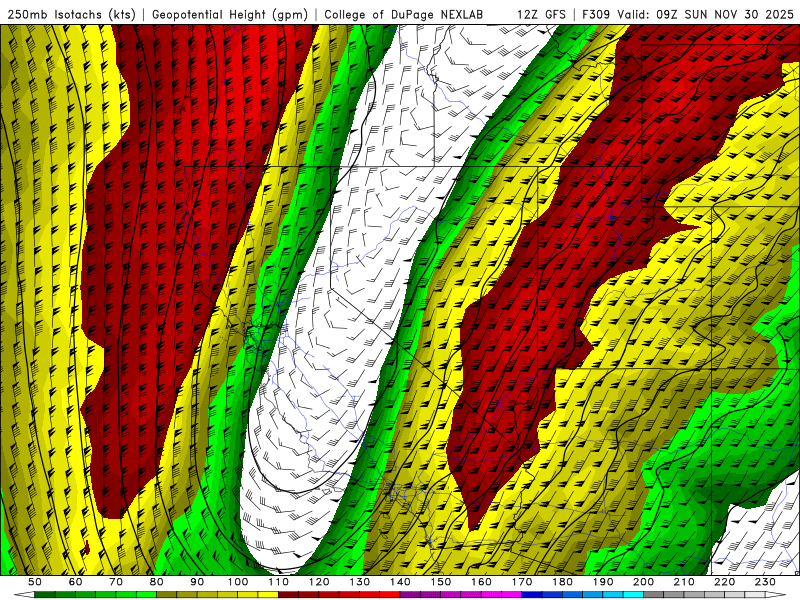Image resolution: width=800 pixels, height=600 pixels.
Task: Click the "12Z GFS" model run label
Action: pos(541,15)
